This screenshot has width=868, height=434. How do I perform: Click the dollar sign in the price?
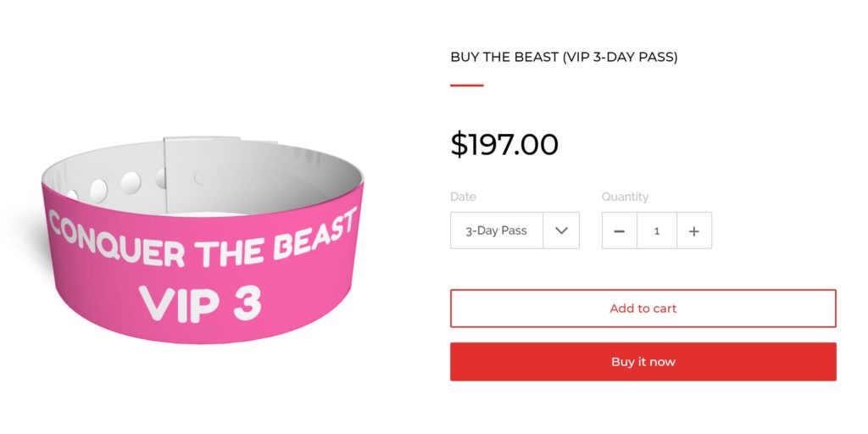[459, 144]
